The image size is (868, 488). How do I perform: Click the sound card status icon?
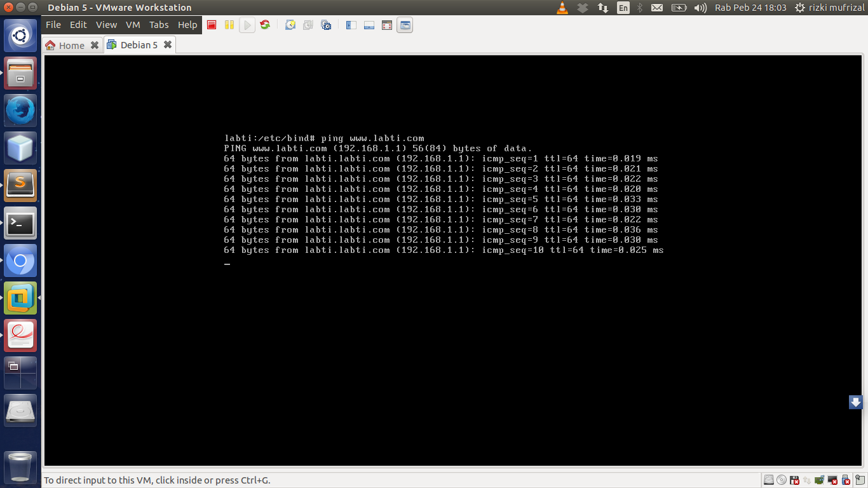820,480
